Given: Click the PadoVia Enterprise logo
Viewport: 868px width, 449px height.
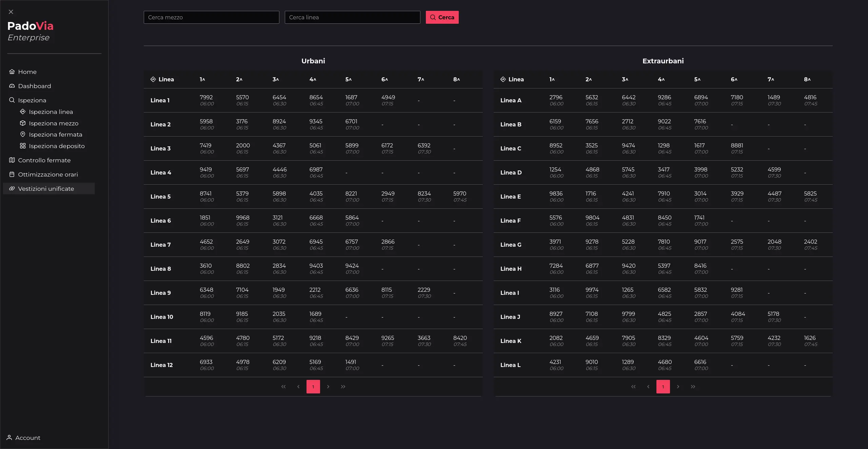Looking at the screenshot, I should coord(31,31).
